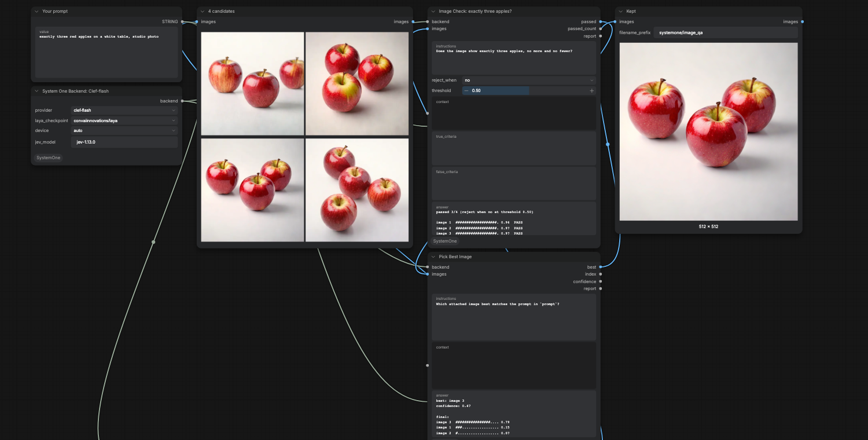This screenshot has width=868, height=440.
Task: Click the backend output port on System One node
Action: [183, 101]
